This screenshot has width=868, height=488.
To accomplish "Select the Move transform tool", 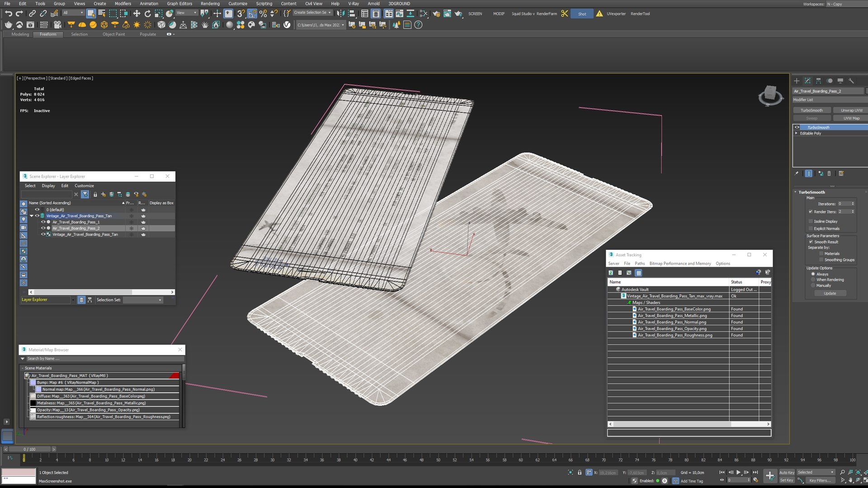I will pos(137,14).
